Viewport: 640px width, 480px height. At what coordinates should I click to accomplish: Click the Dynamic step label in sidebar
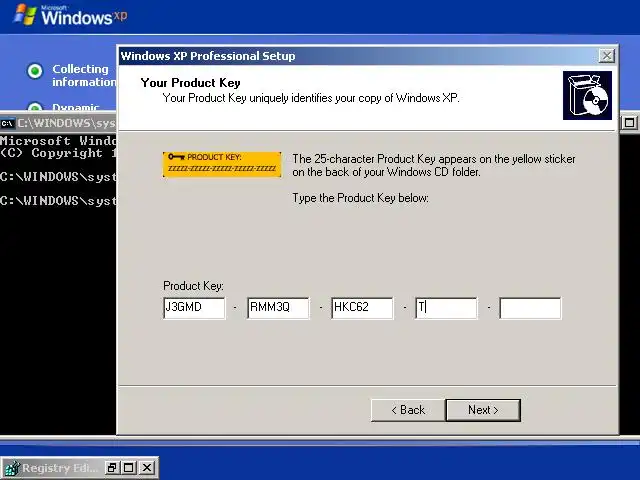[x=76, y=107]
